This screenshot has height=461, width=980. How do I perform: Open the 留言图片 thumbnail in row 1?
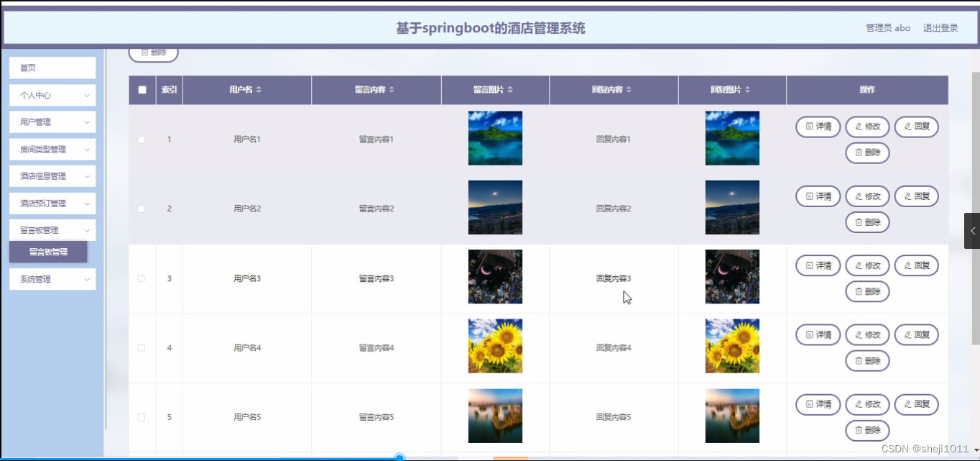(495, 137)
